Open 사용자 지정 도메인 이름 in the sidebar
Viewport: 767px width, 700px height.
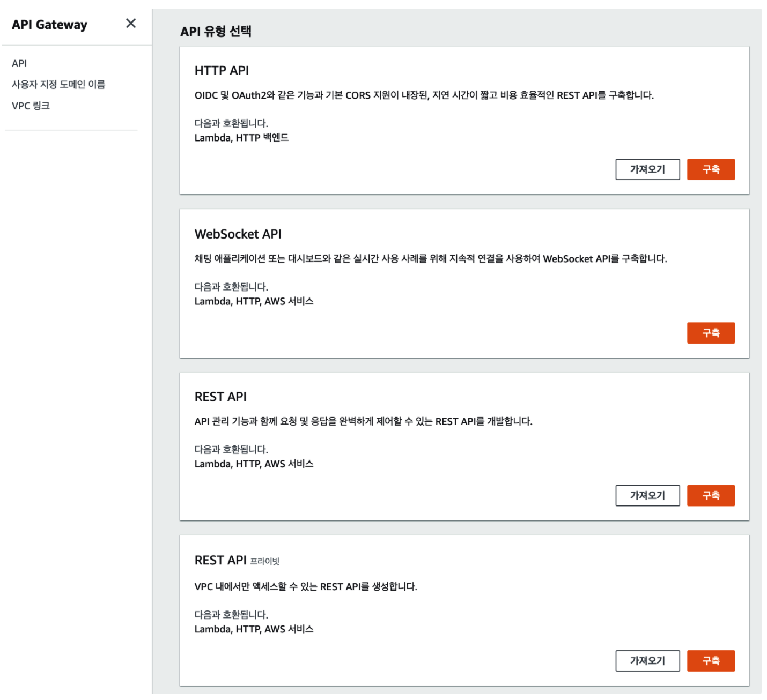[x=58, y=84]
